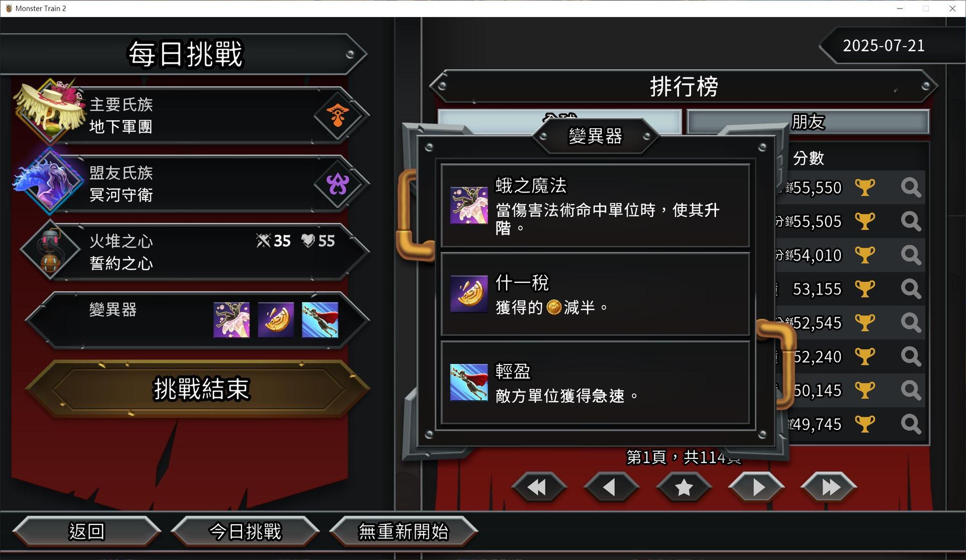Jump to first leaderboard page
The image size is (966, 560).
point(538,487)
